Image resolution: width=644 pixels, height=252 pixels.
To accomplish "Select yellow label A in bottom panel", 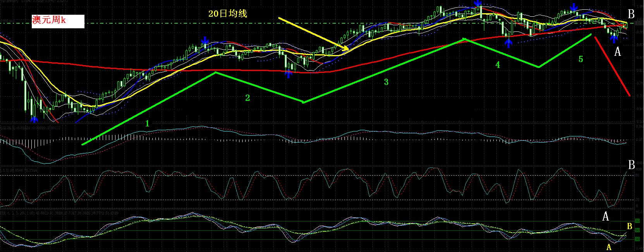I will click(609, 247).
